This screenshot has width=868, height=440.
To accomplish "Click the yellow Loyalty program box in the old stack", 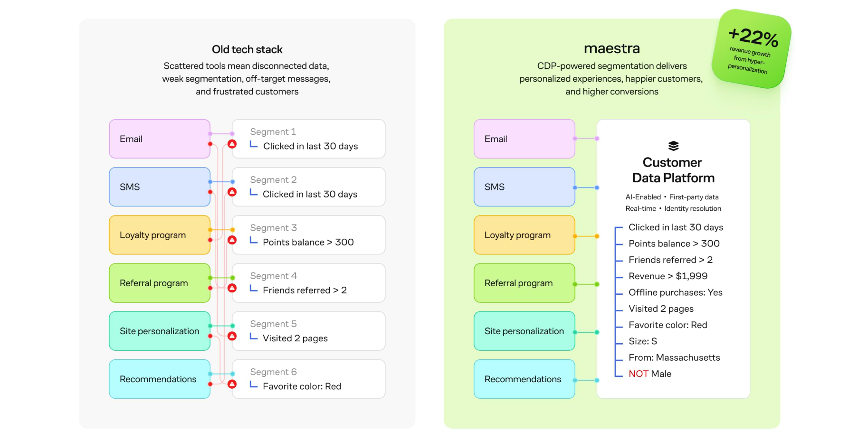I will [x=160, y=235].
